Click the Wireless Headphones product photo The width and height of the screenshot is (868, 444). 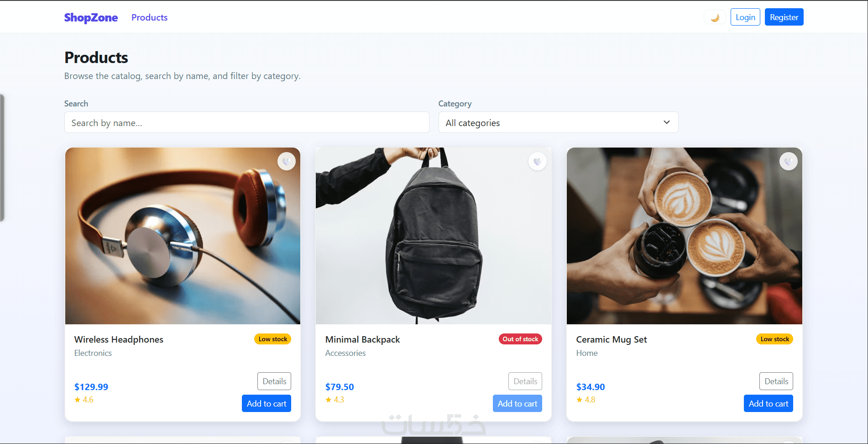click(x=183, y=236)
